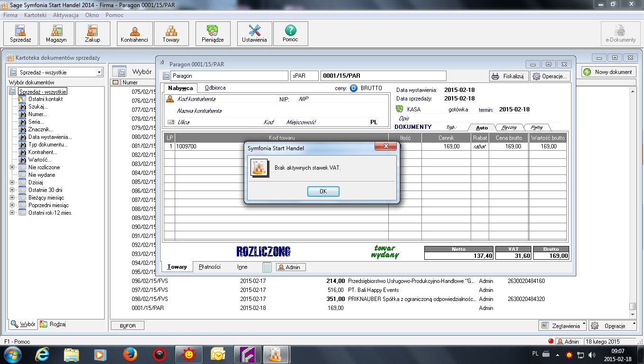Expand the Bieżący miesiąc tree node
Screen dimensions: 644x364
12,198
